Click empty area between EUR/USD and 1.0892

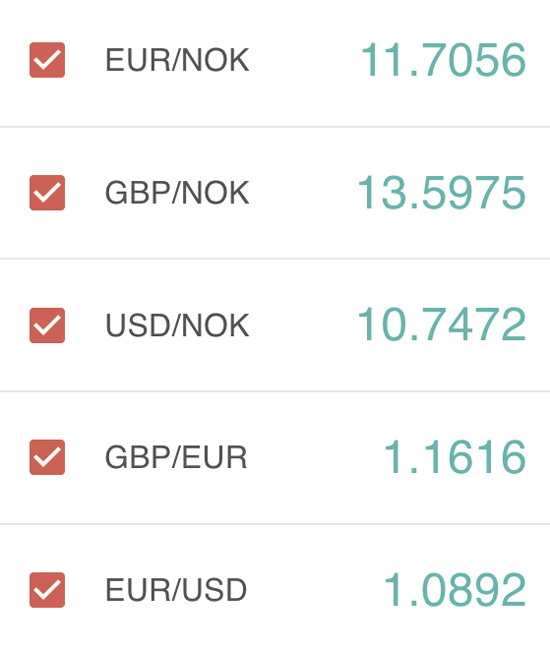[315, 590]
